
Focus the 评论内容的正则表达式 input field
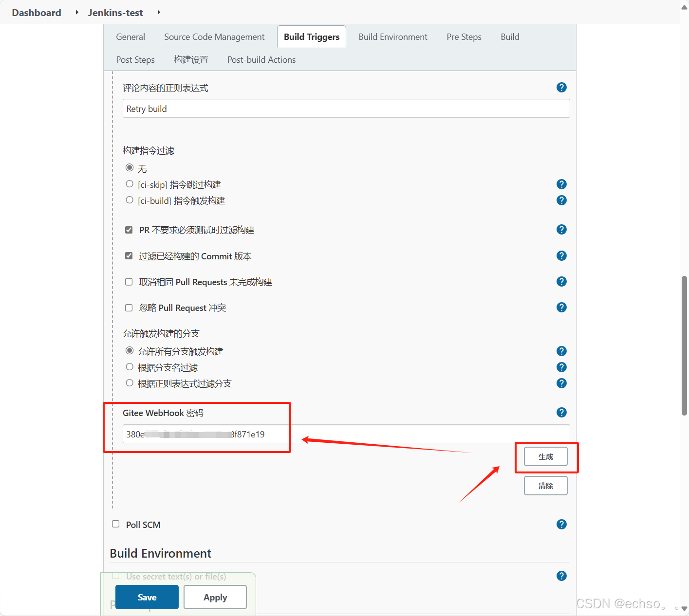[x=346, y=109]
